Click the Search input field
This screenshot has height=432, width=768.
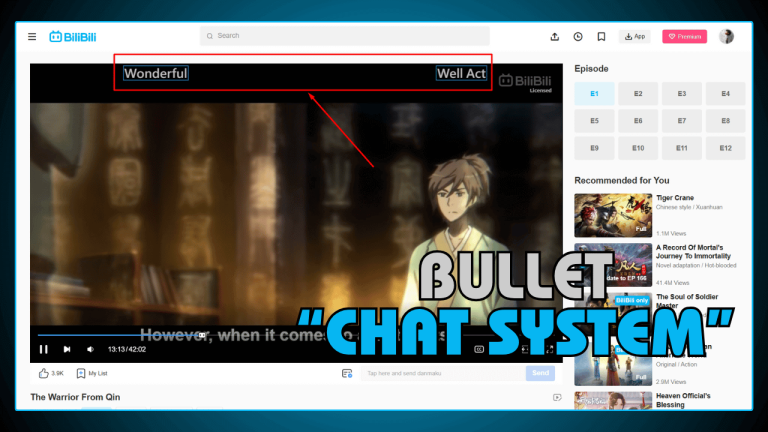point(345,36)
